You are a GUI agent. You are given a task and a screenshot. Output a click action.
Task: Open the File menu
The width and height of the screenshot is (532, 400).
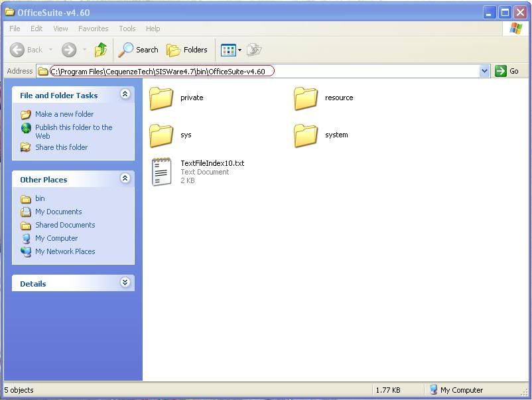(x=15, y=29)
